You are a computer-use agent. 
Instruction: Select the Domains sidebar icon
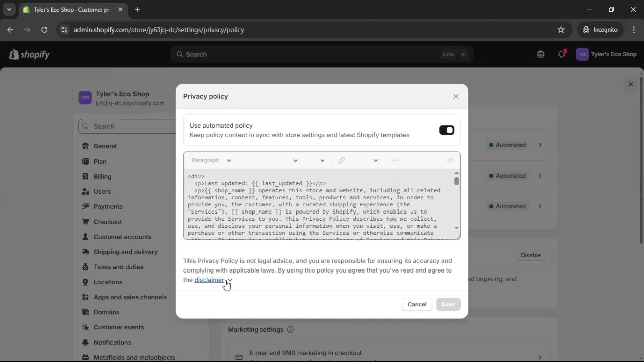point(86,312)
